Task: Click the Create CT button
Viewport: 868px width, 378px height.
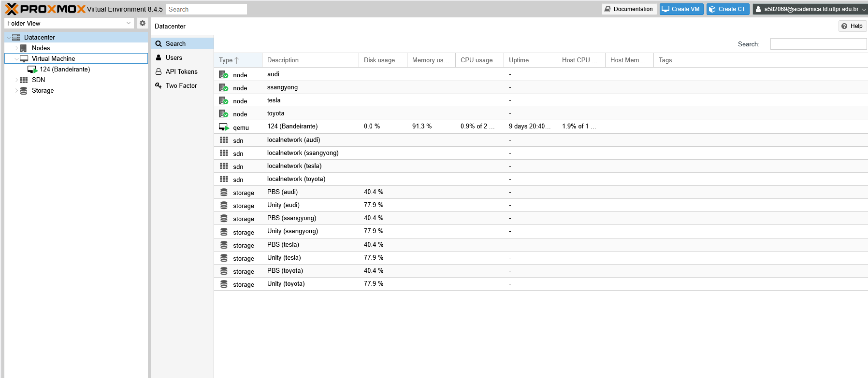Action: pyautogui.click(x=727, y=9)
